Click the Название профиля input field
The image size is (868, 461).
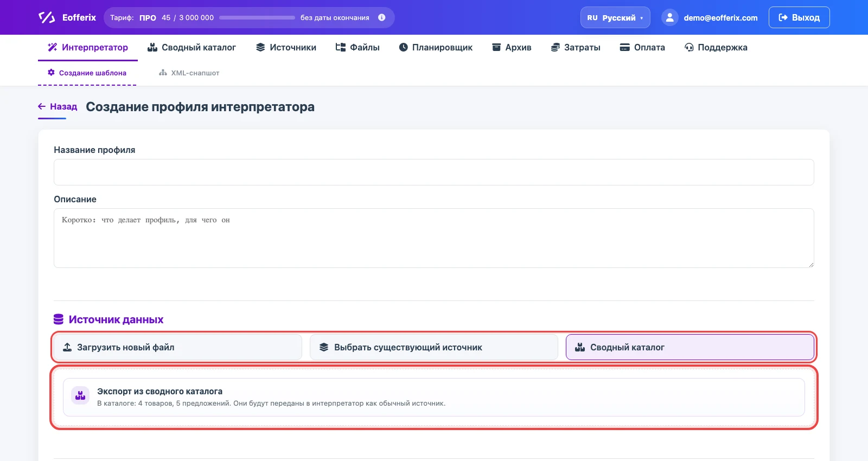coord(434,172)
